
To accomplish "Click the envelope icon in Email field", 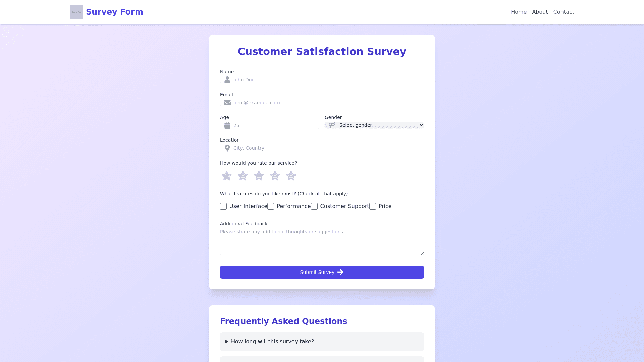I will point(227,103).
